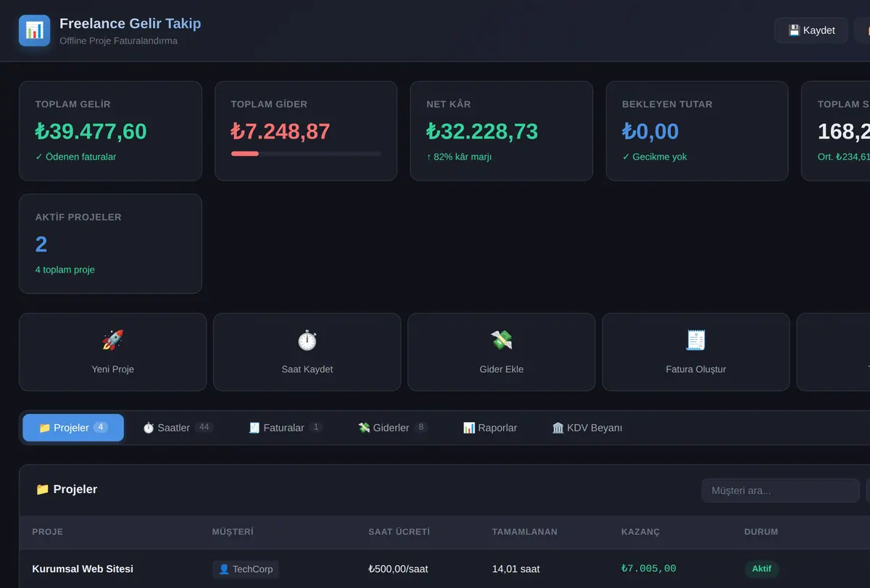
Task: Click the KAZANÇ column header
Action: point(641,531)
